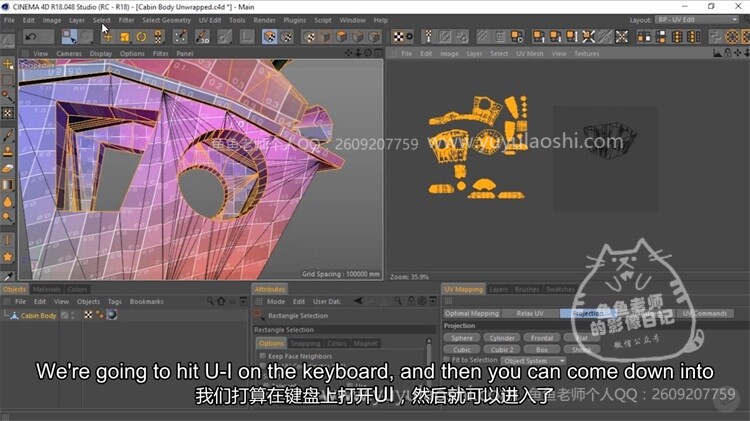This screenshot has height=421, width=750.
Task: Click the Frontal projection button
Action: pos(542,338)
